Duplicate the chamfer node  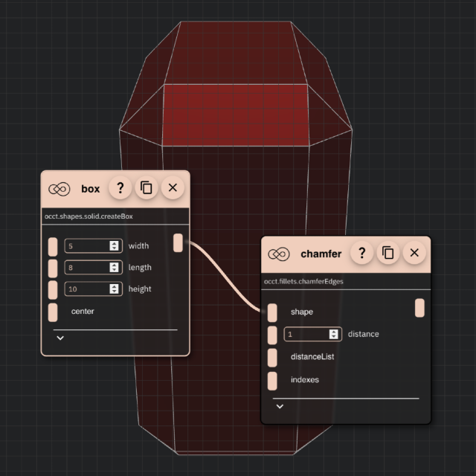[388, 253]
